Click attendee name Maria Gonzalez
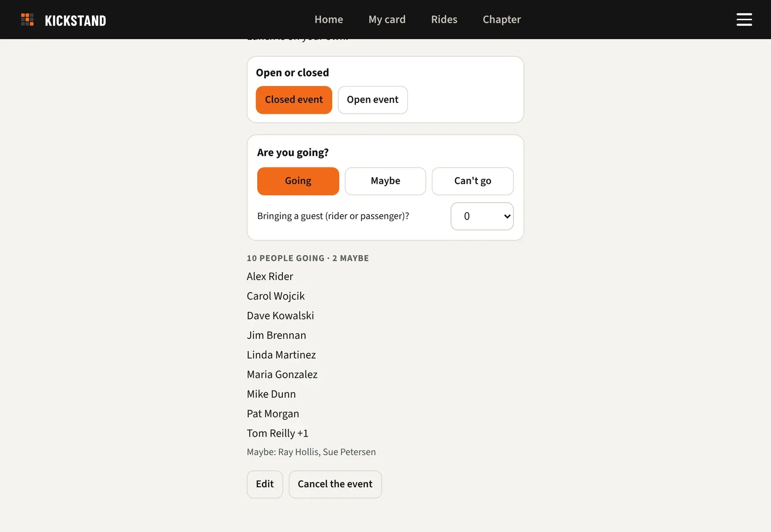Image resolution: width=771 pixels, height=532 pixels. [282, 375]
